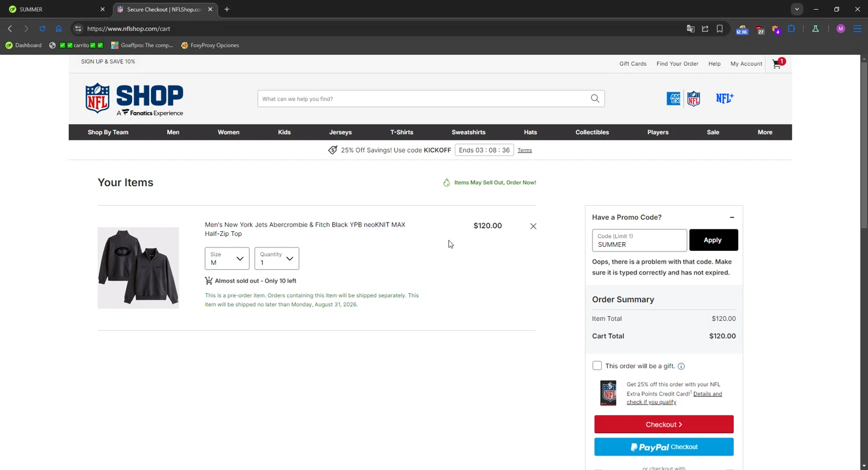
Task: Apply the promo code
Action: click(713, 240)
